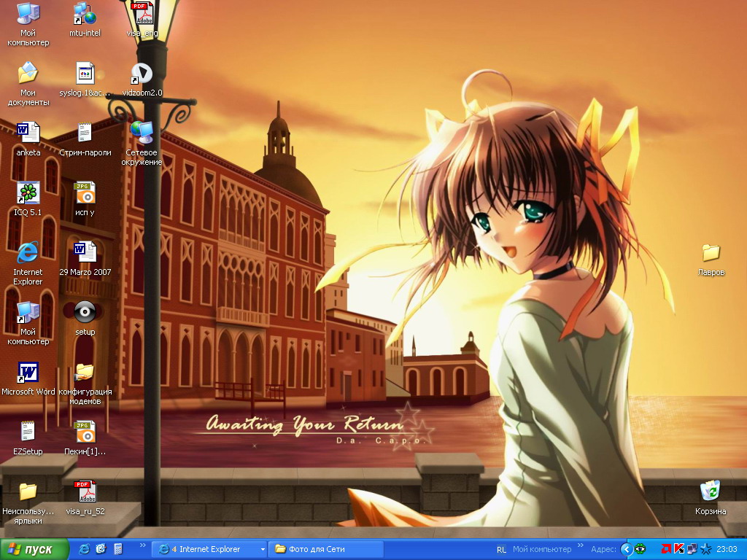Click the network connection tray icon

(692, 550)
